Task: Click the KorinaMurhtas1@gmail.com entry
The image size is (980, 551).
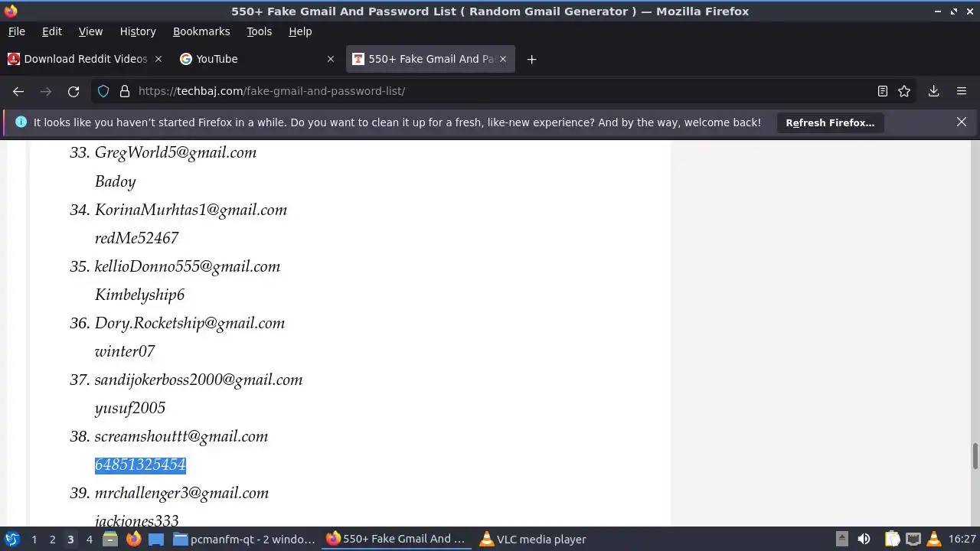Action: tap(191, 210)
